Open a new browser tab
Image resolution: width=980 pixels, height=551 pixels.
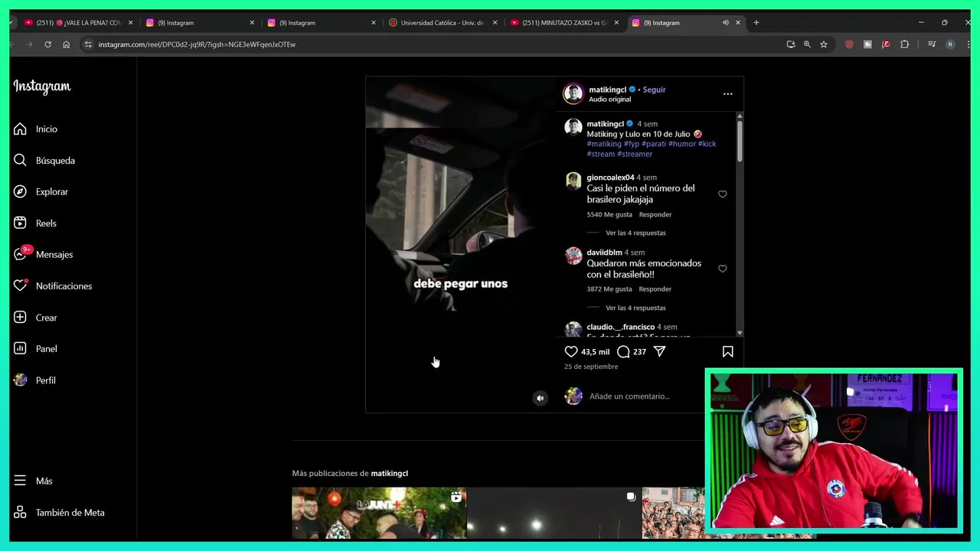pos(756,23)
